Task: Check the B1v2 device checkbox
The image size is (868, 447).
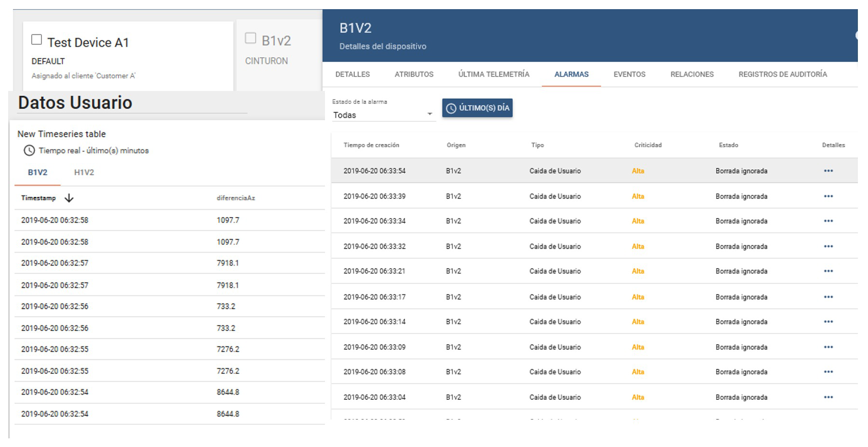Action: click(x=250, y=38)
